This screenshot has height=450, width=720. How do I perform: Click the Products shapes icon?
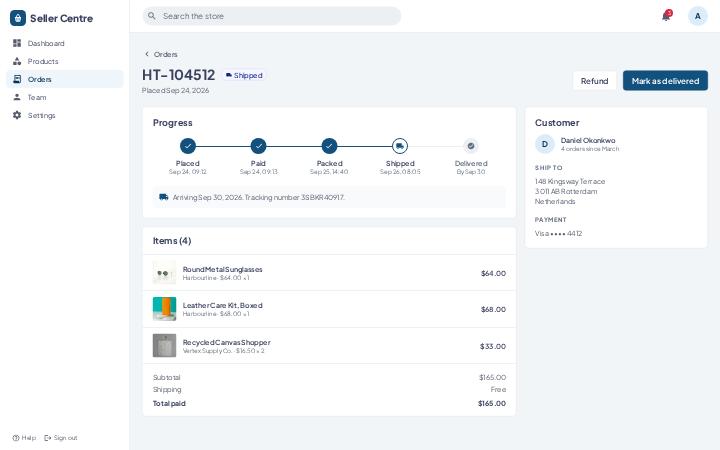pos(17,61)
